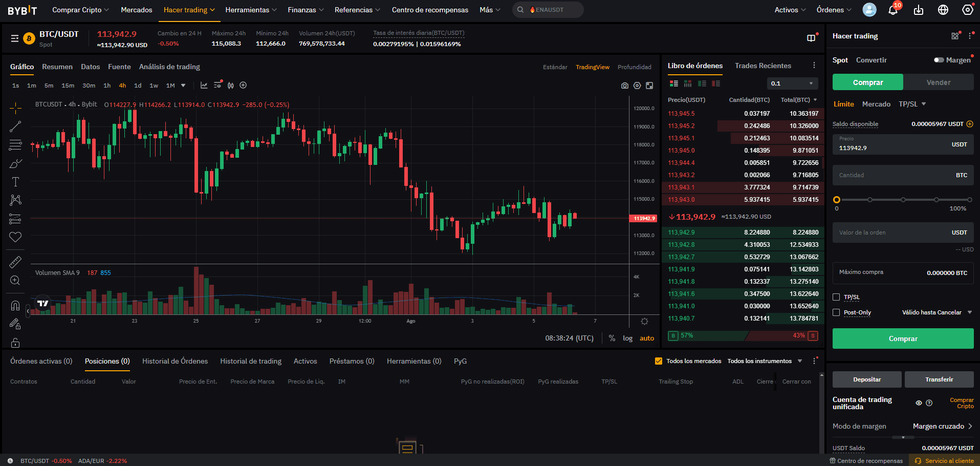Open Historial de Órdenes tab
The image size is (980, 466).
click(175, 361)
